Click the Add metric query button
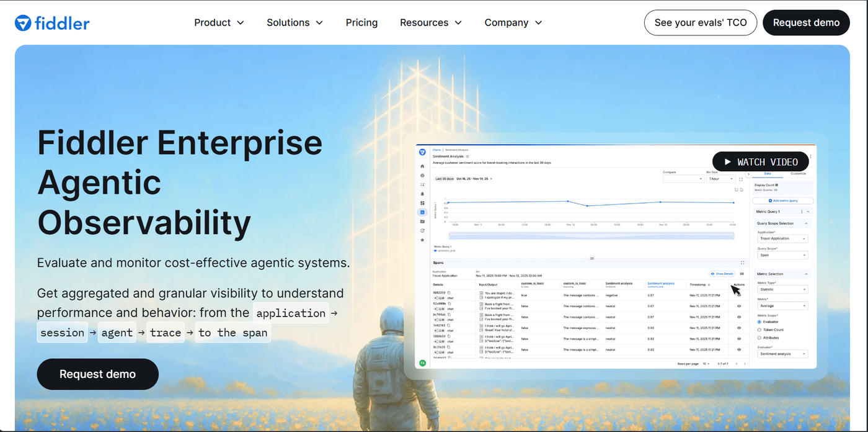The height and width of the screenshot is (432, 868). pos(783,200)
